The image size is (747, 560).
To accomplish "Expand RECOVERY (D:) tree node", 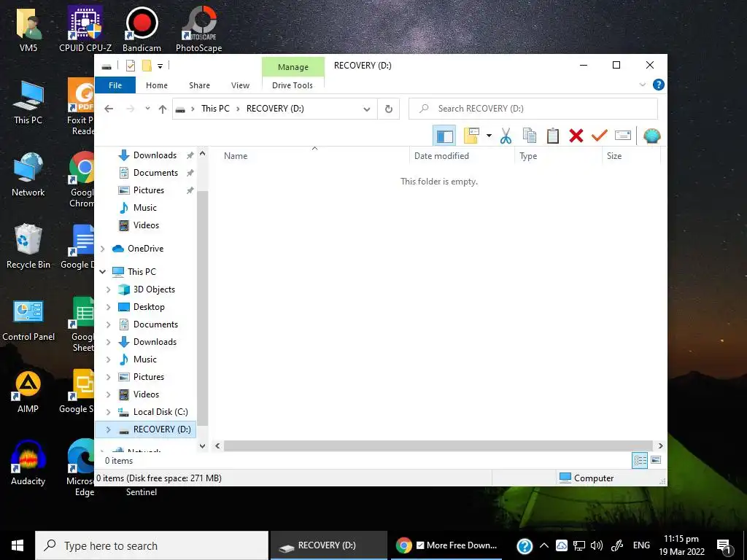I will click(x=108, y=429).
